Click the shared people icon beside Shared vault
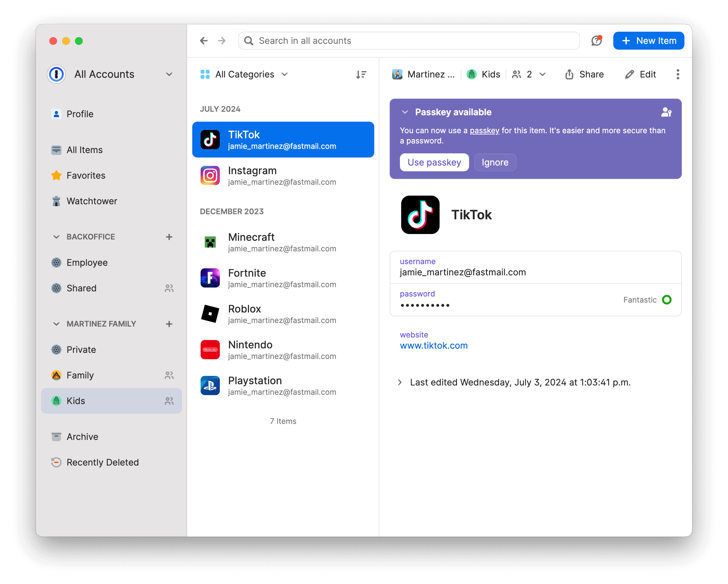 [169, 288]
